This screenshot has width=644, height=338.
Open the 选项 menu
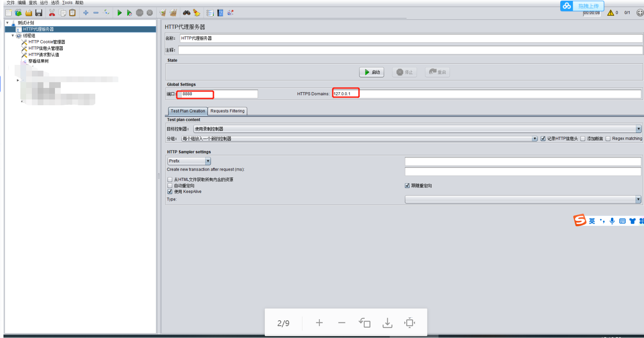pyautogui.click(x=55, y=3)
